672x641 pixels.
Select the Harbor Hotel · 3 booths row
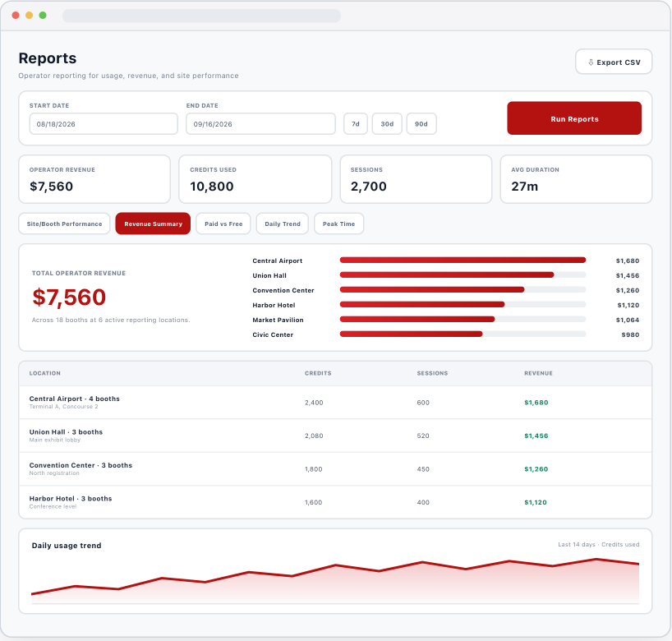pyautogui.click(x=335, y=502)
